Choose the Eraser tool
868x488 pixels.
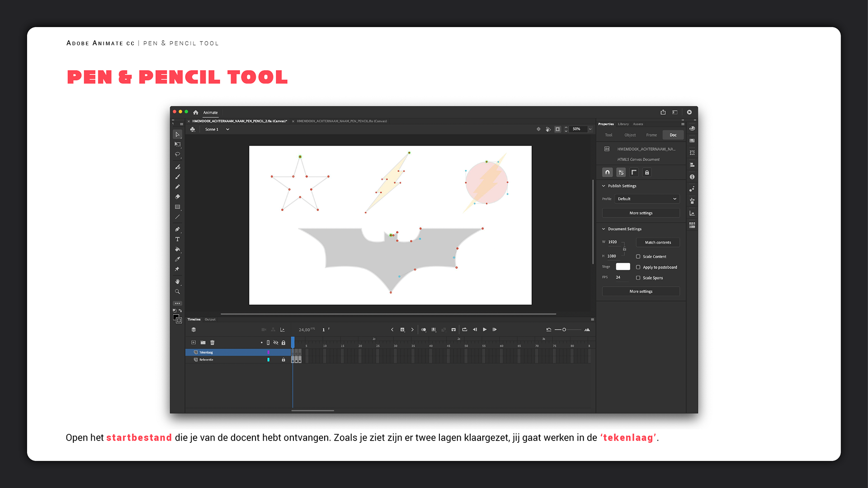click(177, 197)
